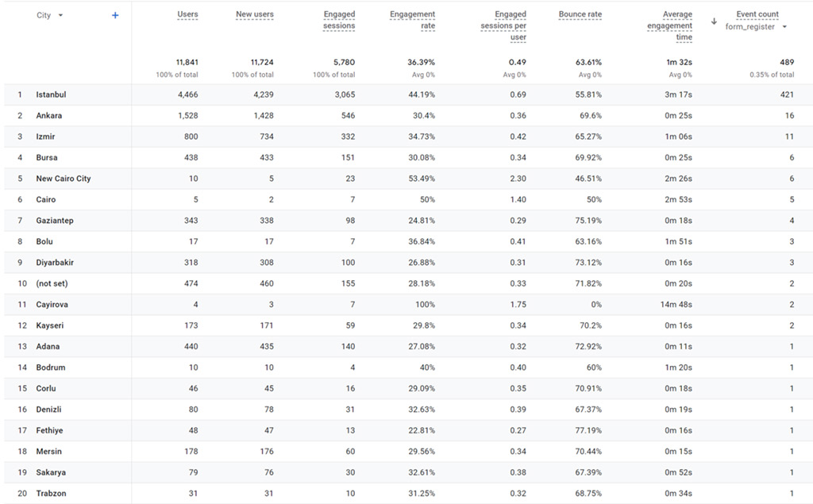Click Engaged sessions column header
The width and height of the screenshot is (813, 504).
click(339, 20)
